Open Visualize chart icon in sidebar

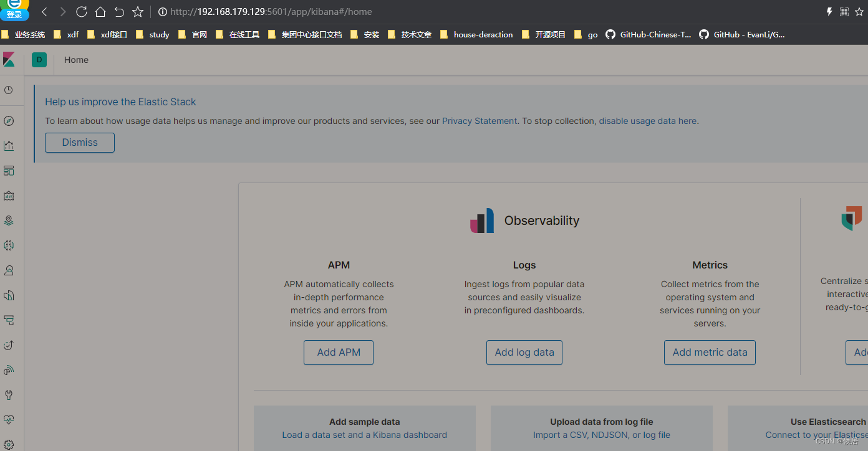tap(9, 146)
